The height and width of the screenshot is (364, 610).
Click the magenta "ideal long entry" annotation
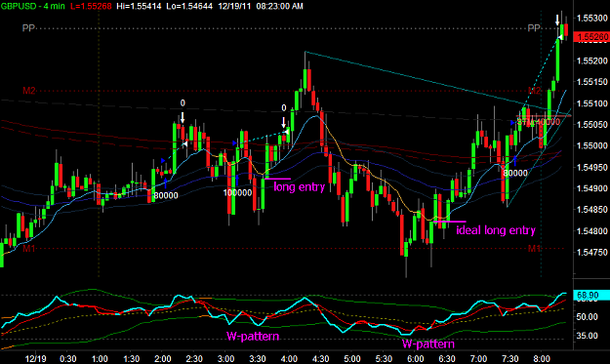[496, 230]
